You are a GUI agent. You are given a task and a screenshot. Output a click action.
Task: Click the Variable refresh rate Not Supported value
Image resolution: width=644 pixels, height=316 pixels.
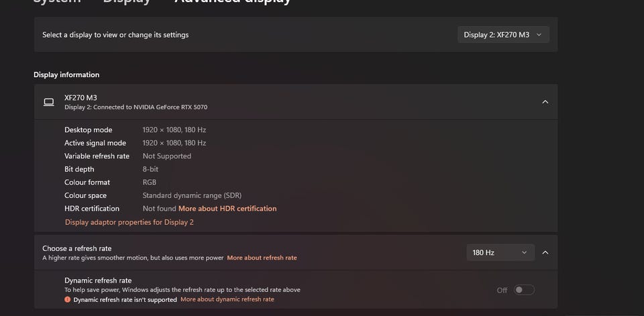[x=166, y=156]
